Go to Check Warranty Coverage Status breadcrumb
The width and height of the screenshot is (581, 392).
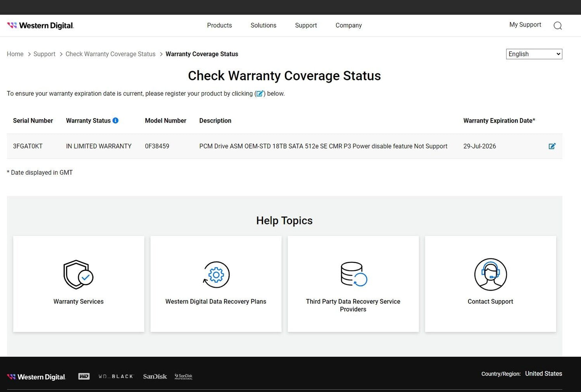coord(111,54)
